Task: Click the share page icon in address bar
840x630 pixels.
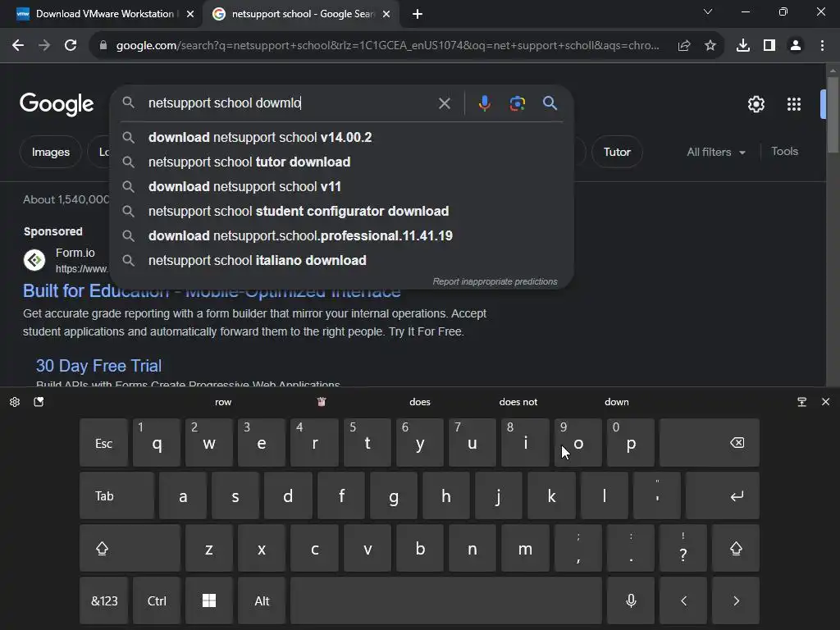Action: 684,46
